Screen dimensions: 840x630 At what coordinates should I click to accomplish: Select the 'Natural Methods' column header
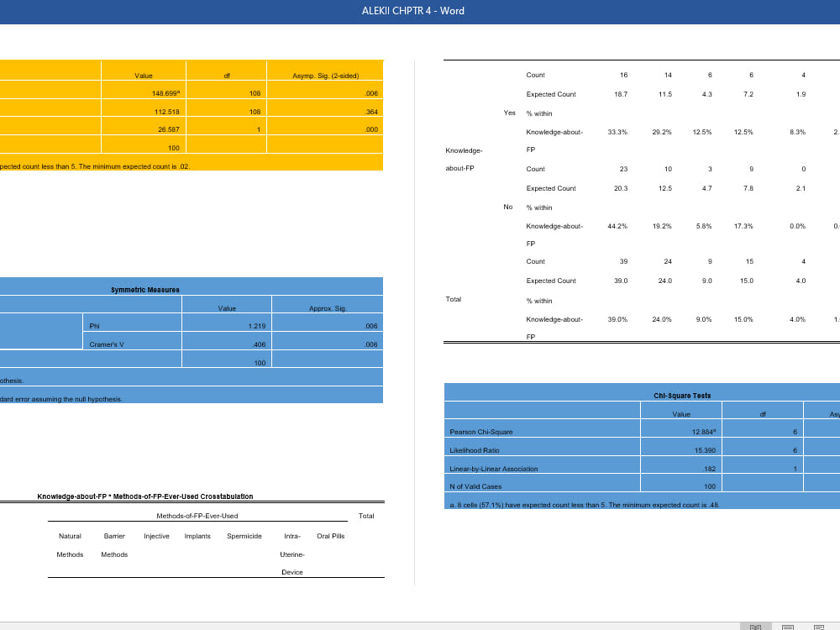(70, 545)
